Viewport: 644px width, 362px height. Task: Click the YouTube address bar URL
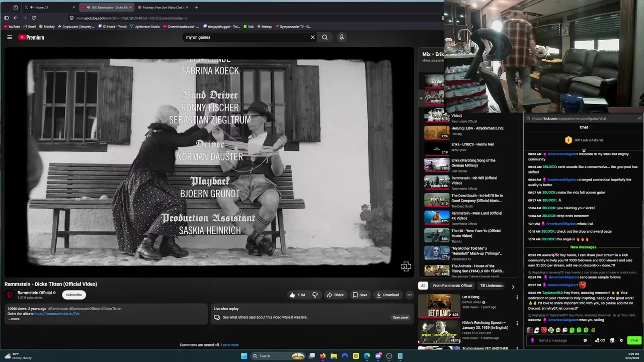[x=132, y=18]
